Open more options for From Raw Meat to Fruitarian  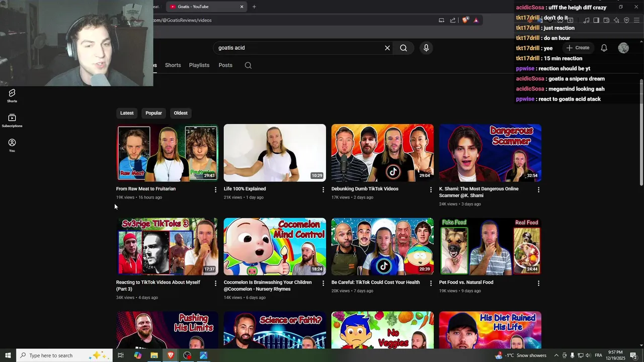point(215,190)
